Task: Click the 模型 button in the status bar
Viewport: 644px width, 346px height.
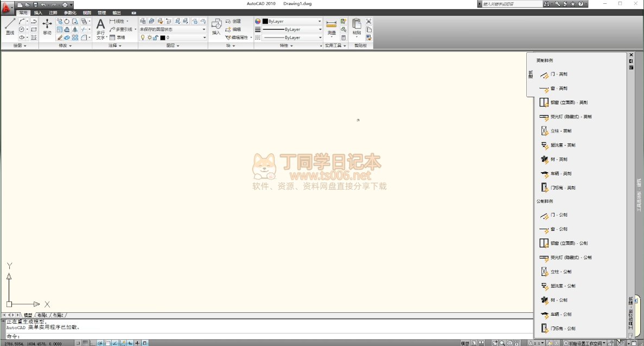Action: click(465, 343)
